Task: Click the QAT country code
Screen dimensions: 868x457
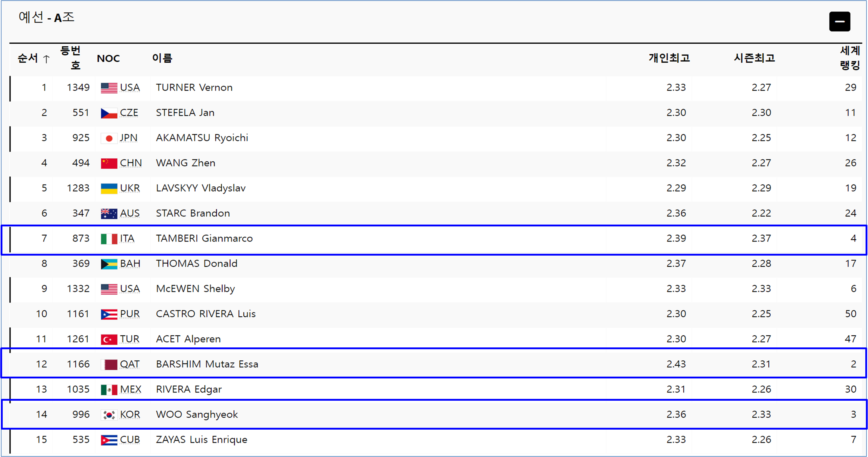Action: pyautogui.click(x=130, y=364)
